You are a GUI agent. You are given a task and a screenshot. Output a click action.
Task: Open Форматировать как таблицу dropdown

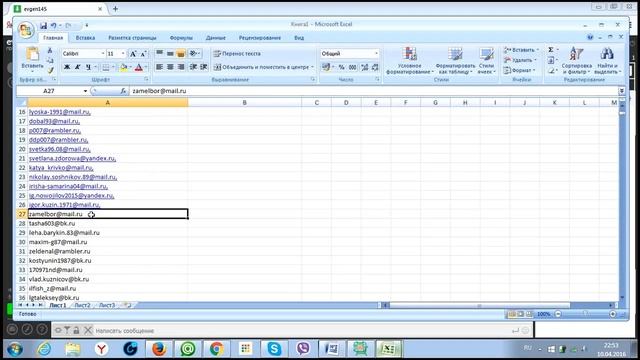pos(455,60)
